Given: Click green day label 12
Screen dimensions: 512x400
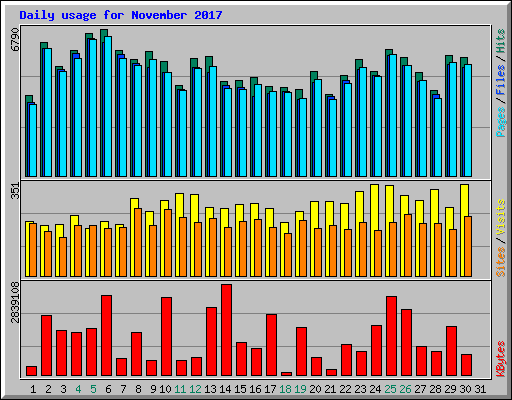Looking at the screenshot, I should (x=195, y=389).
